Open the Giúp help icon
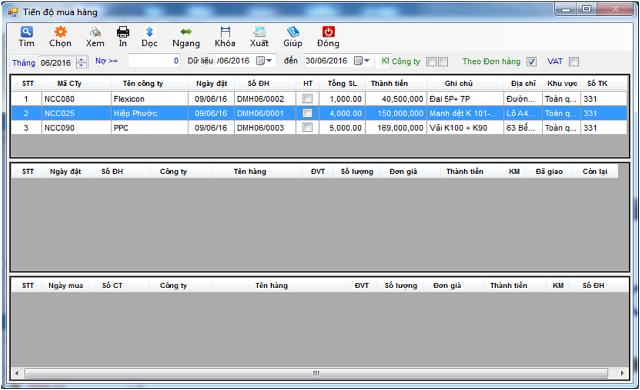This screenshot has width=640, height=390. coord(293,31)
